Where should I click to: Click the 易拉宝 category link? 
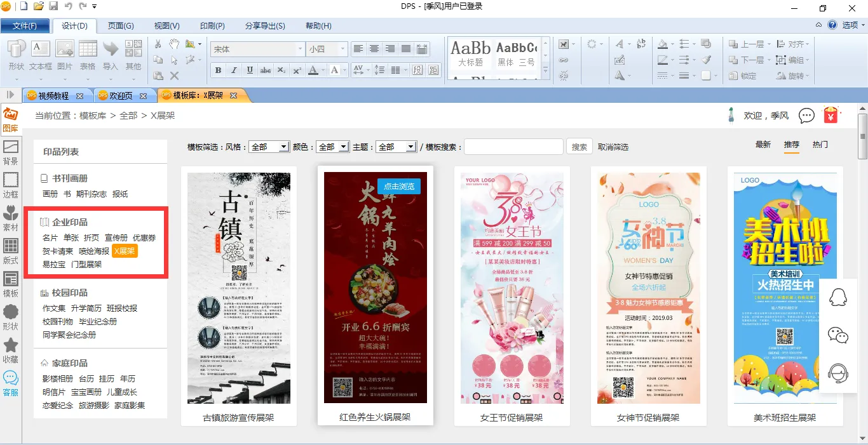[54, 264]
